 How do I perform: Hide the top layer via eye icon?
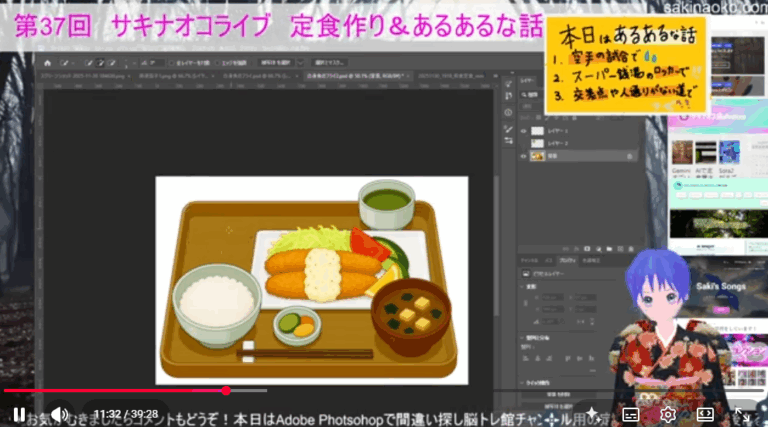click(x=525, y=131)
